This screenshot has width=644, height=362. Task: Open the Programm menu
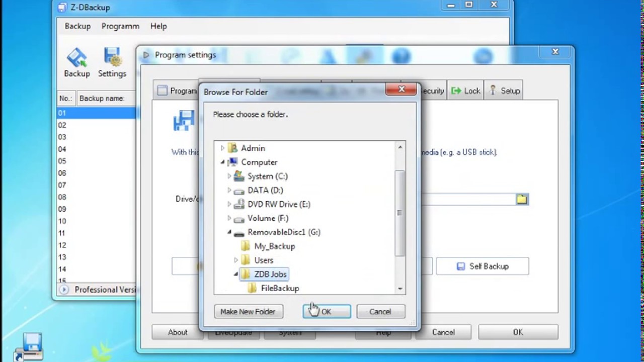(120, 26)
